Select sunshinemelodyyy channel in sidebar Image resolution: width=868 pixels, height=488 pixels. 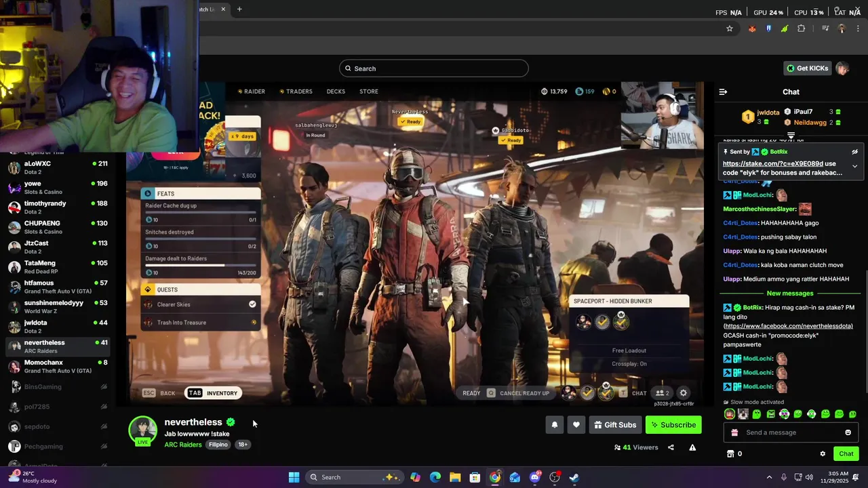(58, 306)
